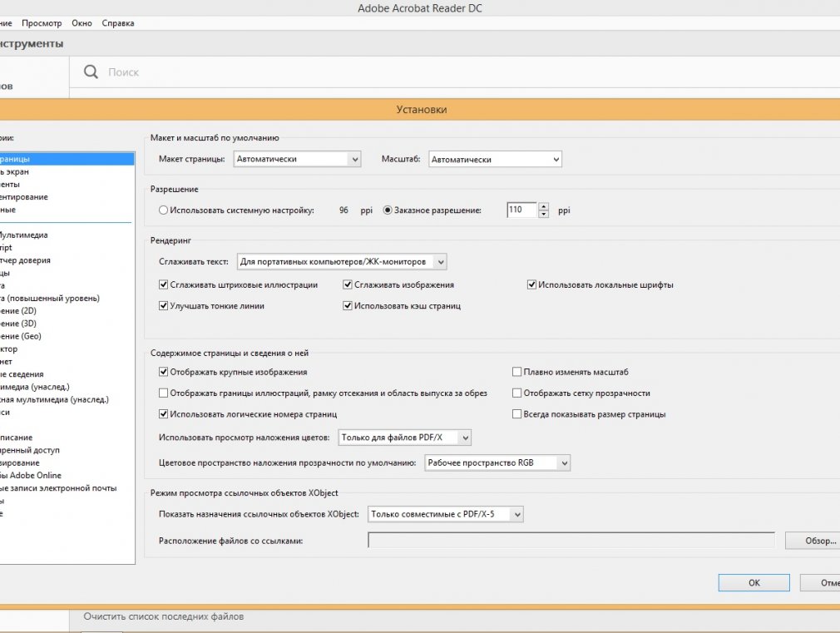Toggle 'Улучшать тонкие линии' checkbox
Viewport: 840px width, 633px height.
coord(163,305)
